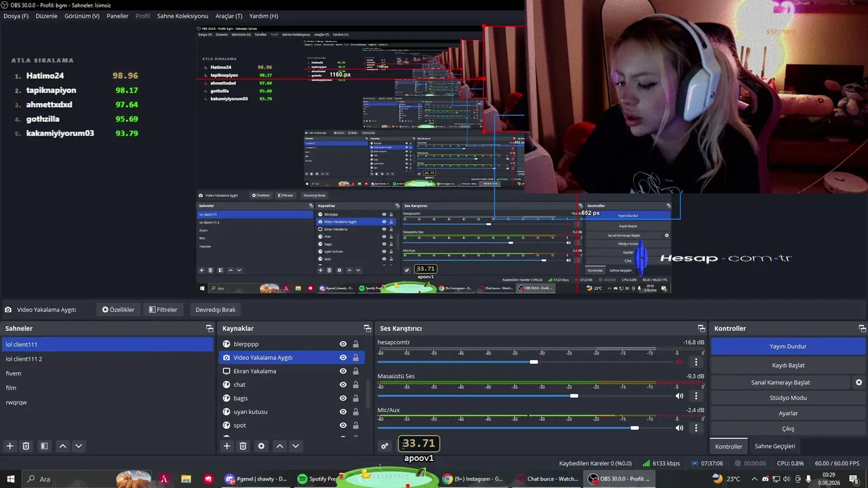Image resolution: width=868 pixels, height=488 pixels.
Task: Add a new scene with the plus icon
Action: coord(9,446)
